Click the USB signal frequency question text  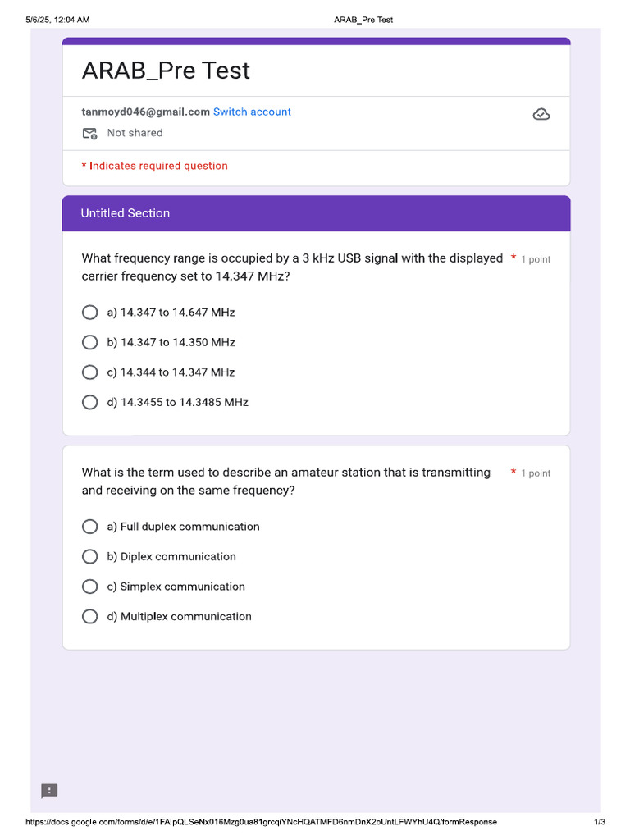[292, 267]
